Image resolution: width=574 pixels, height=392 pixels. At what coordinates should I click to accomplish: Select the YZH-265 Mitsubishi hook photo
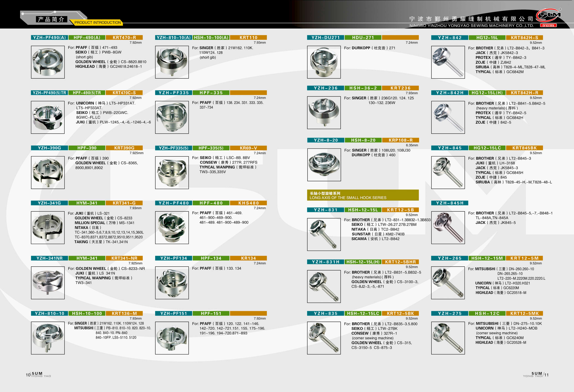(x=448, y=283)
